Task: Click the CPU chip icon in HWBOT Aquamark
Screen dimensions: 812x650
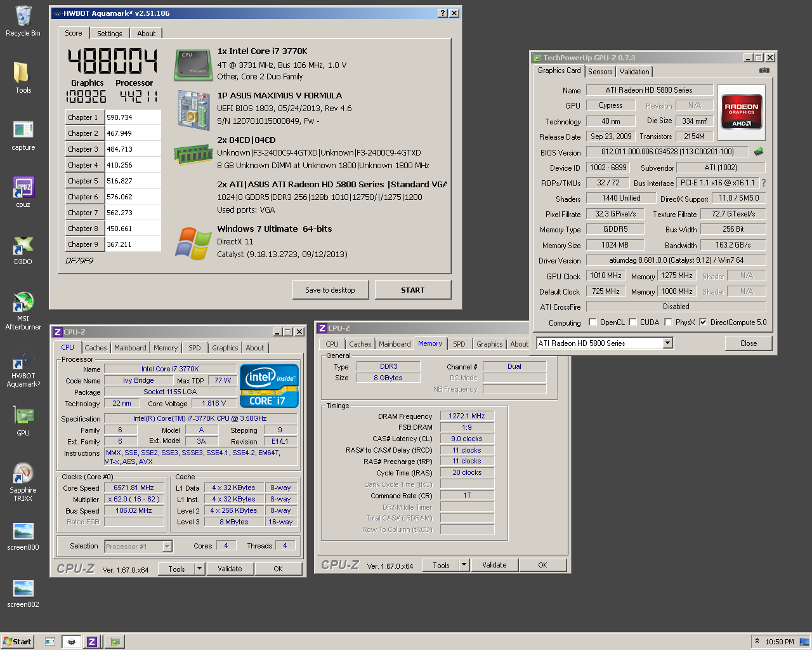Action: pos(193,65)
